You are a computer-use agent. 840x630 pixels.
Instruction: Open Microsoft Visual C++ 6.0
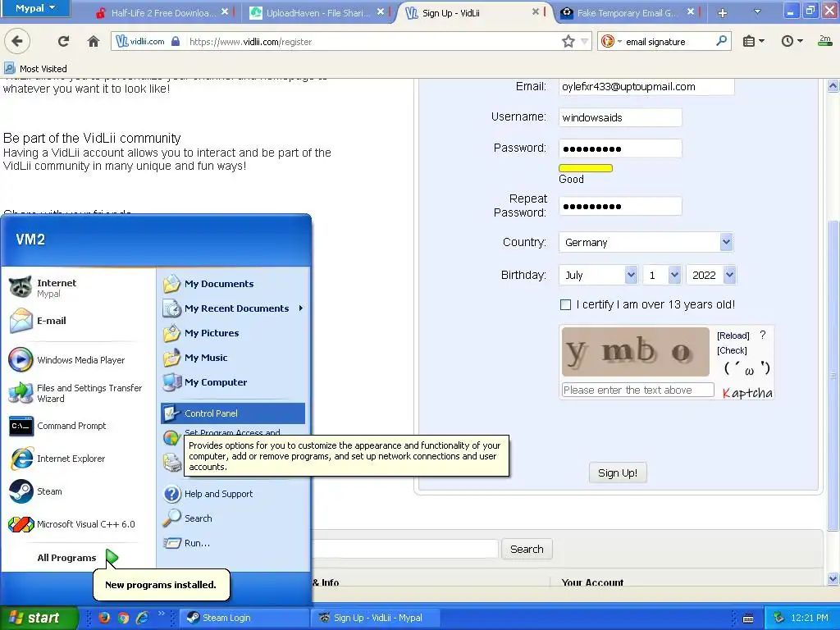tap(72, 524)
